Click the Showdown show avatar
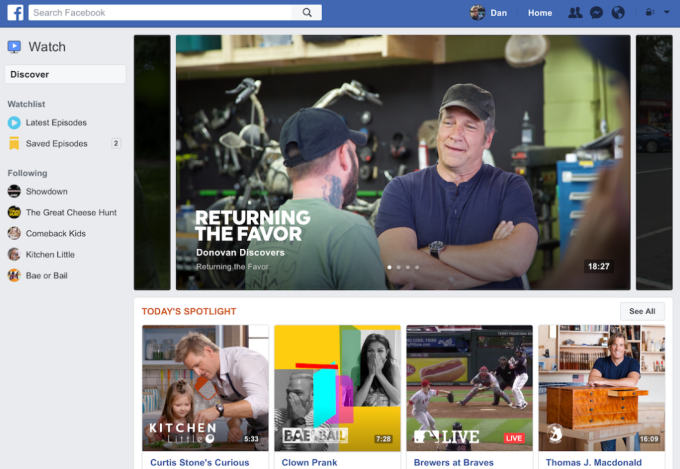 click(x=14, y=191)
